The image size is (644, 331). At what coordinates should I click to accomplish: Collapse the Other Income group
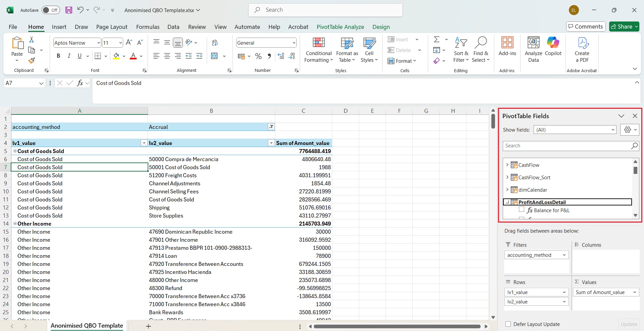[x=15, y=224]
